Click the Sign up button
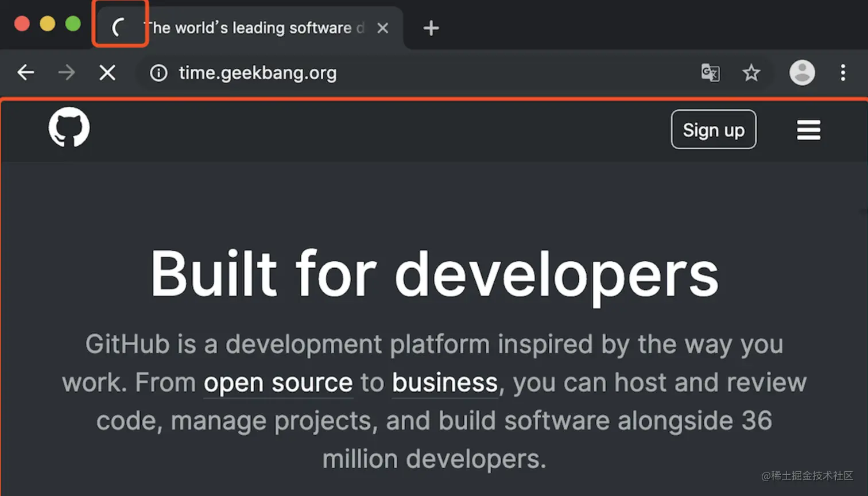This screenshot has width=868, height=496. pos(714,130)
